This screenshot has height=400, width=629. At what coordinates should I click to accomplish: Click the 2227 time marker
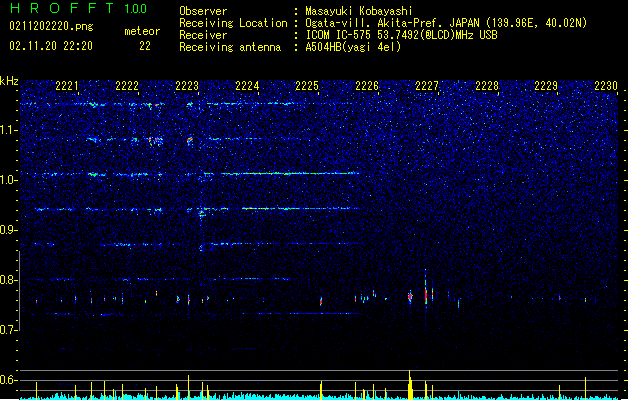427,86
